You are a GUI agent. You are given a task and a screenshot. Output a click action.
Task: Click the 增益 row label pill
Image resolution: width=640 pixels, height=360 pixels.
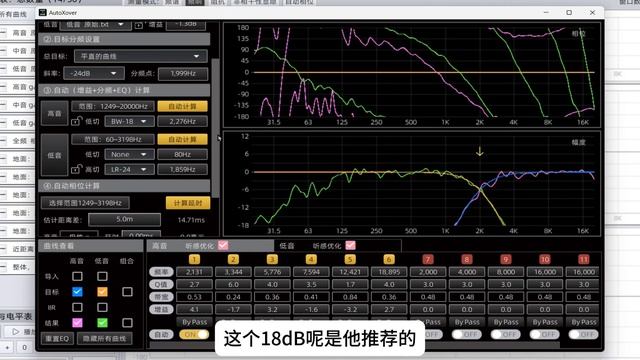pyautogui.click(x=161, y=309)
